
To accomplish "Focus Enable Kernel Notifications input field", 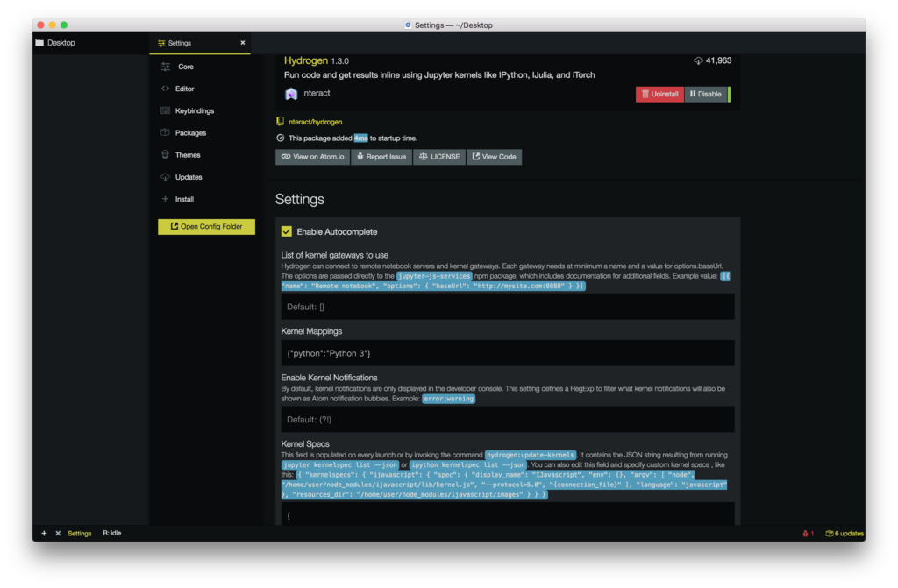I will pos(508,420).
